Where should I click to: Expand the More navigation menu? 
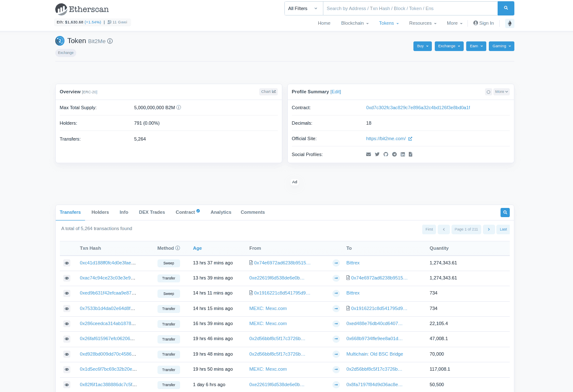(x=454, y=23)
